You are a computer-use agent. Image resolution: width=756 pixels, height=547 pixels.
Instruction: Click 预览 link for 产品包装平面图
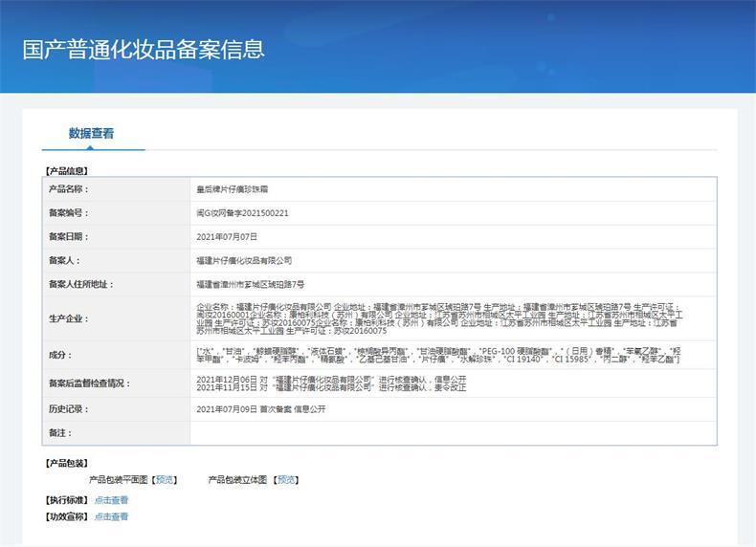166,480
